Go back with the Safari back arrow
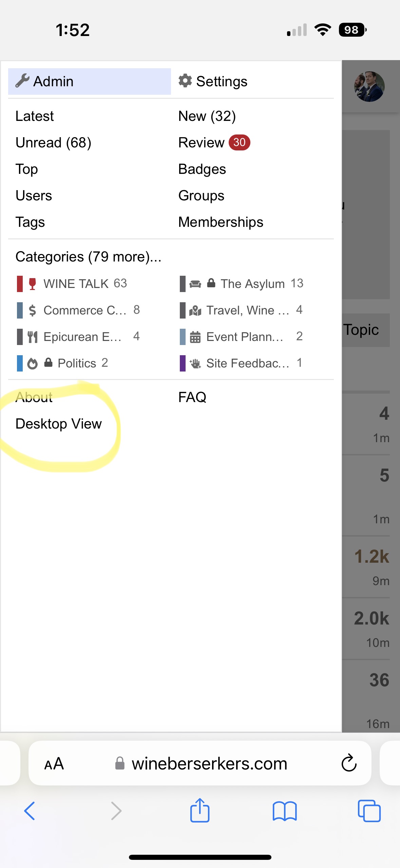Screen dimensions: 400x868 (x=30, y=811)
